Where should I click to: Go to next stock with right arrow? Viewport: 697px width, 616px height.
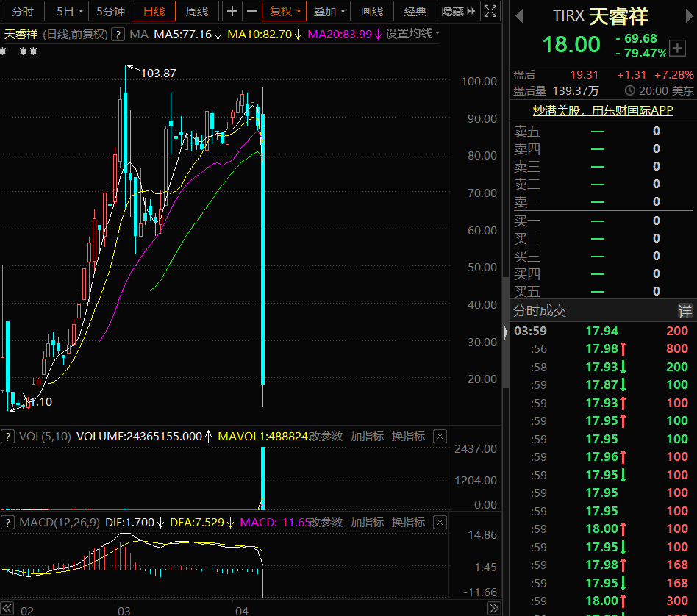[689, 16]
